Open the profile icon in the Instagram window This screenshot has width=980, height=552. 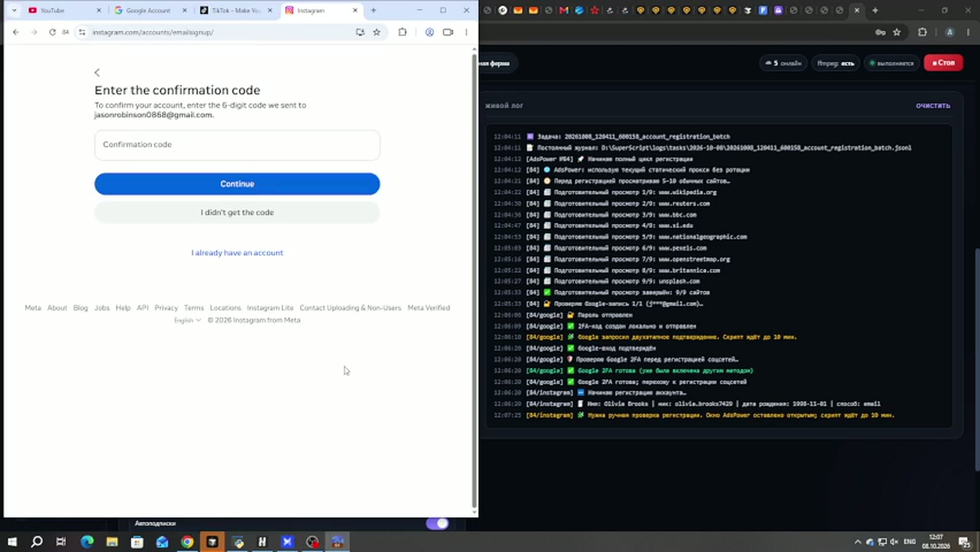[x=430, y=32]
